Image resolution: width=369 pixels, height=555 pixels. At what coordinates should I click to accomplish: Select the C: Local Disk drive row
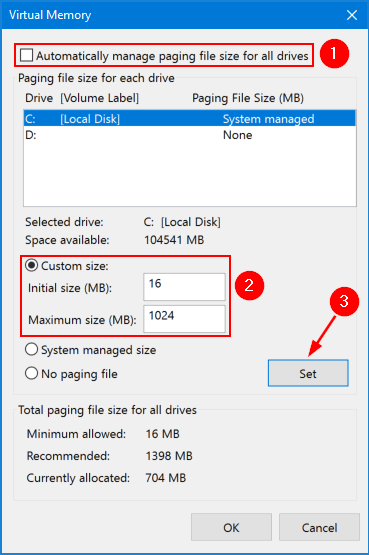(190, 119)
